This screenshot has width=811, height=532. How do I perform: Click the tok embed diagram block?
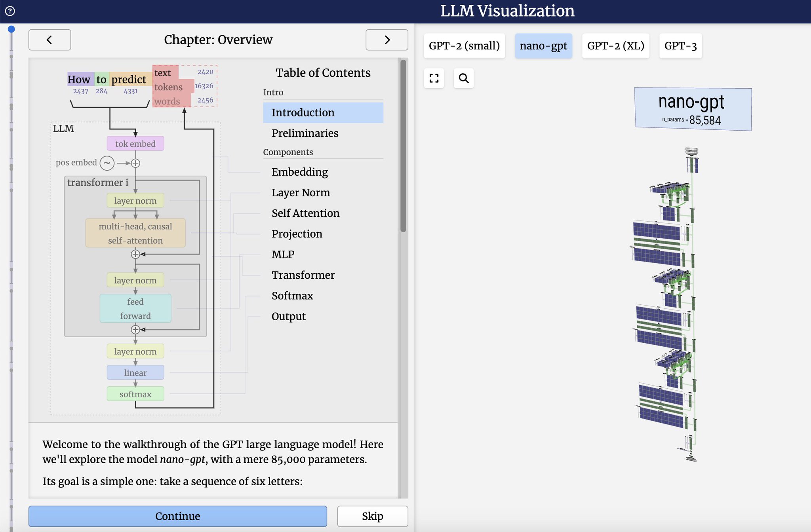coord(135,144)
